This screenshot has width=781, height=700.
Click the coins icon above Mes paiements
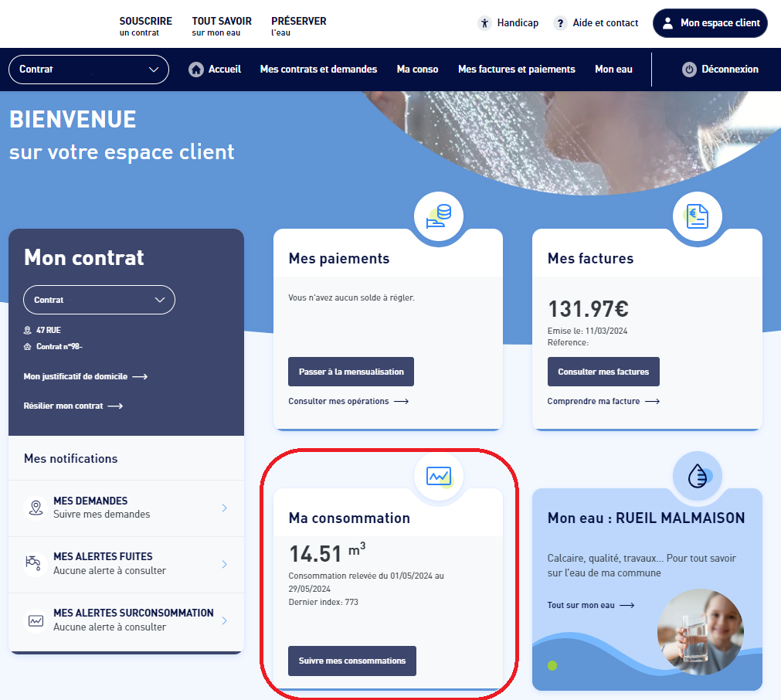[x=438, y=216]
